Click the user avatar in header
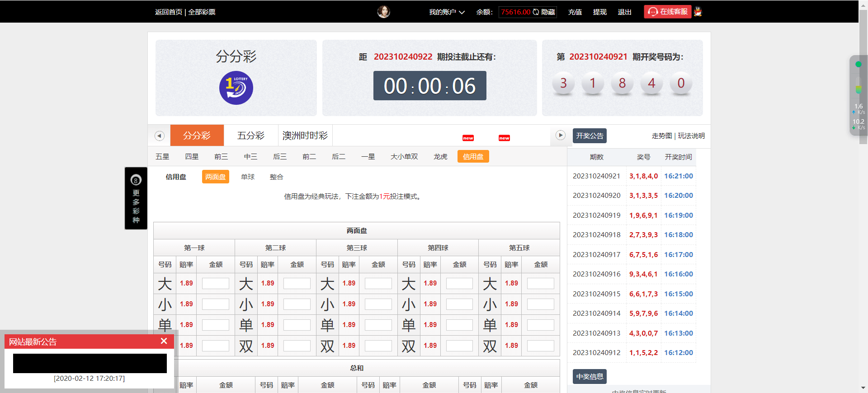 click(x=383, y=12)
